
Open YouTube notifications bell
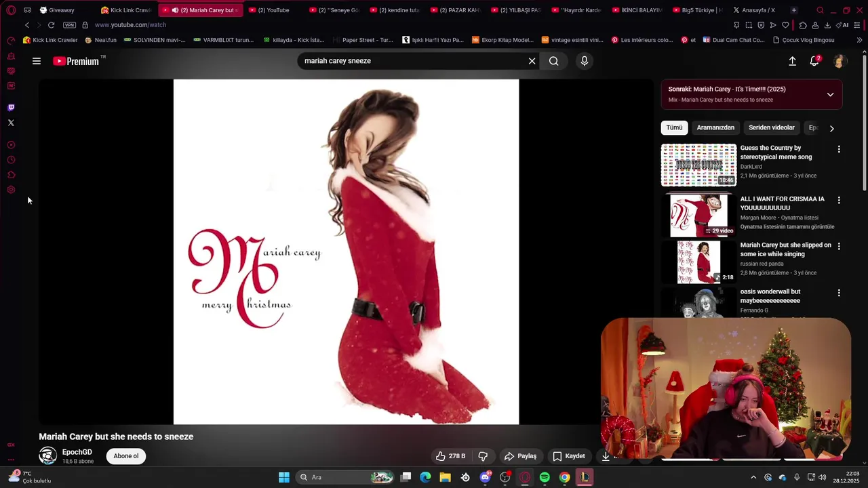[814, 61]
